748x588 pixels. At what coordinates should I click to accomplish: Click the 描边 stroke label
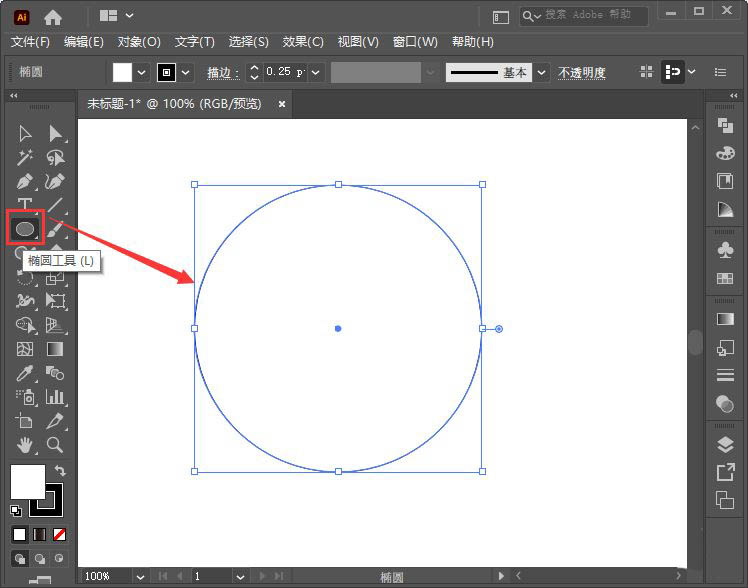[222, 73]
